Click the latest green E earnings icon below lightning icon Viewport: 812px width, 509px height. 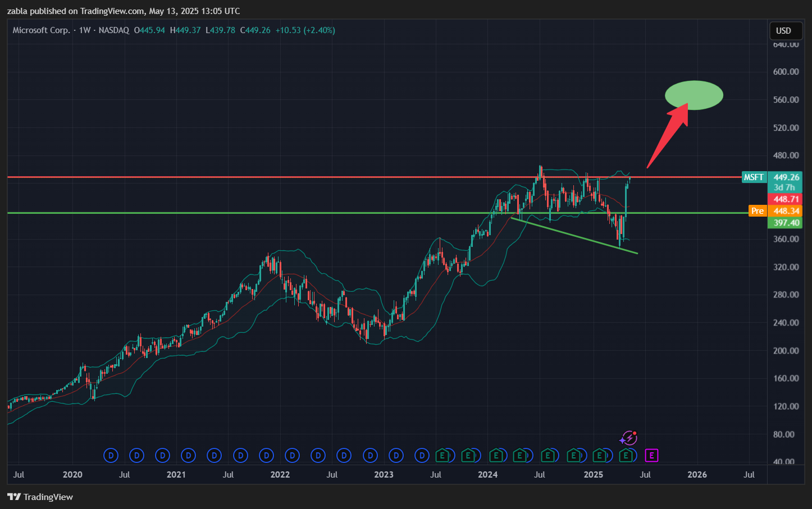[626, 455]
